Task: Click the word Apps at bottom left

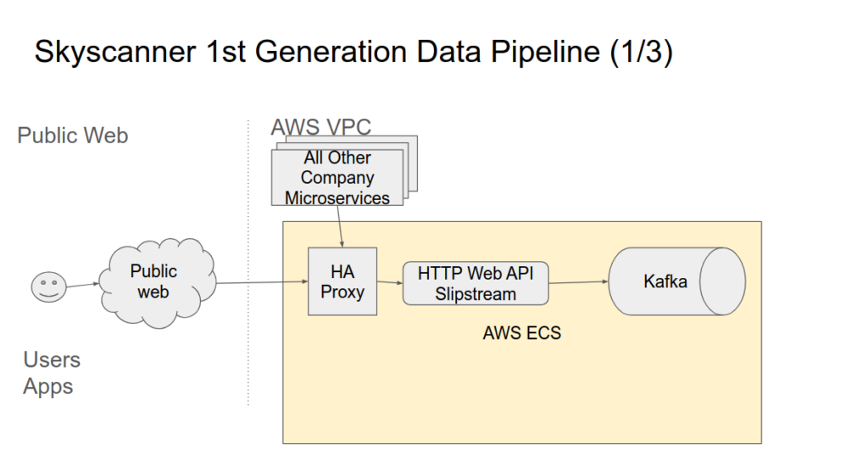Action: [48, 386]
